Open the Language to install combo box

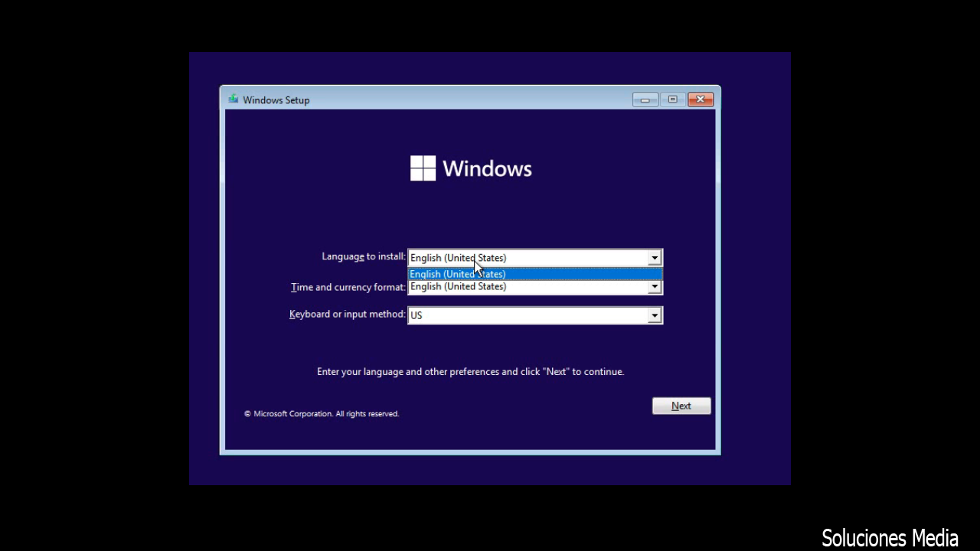(x=534, y=258)
